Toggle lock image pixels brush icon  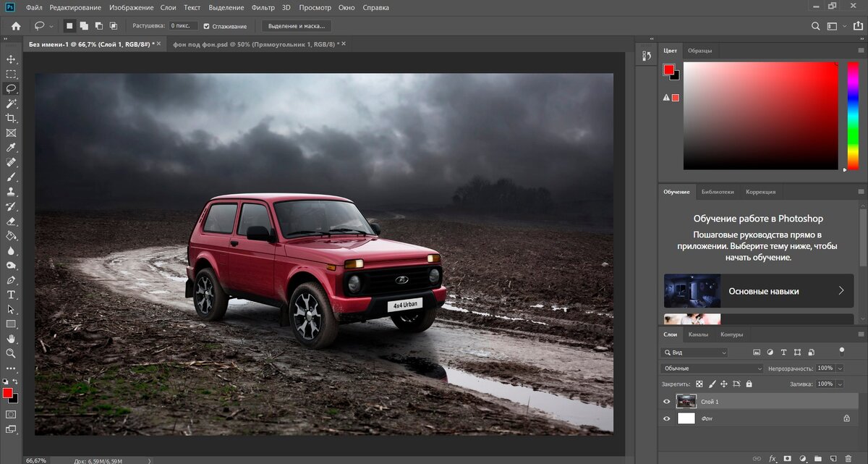712,384
